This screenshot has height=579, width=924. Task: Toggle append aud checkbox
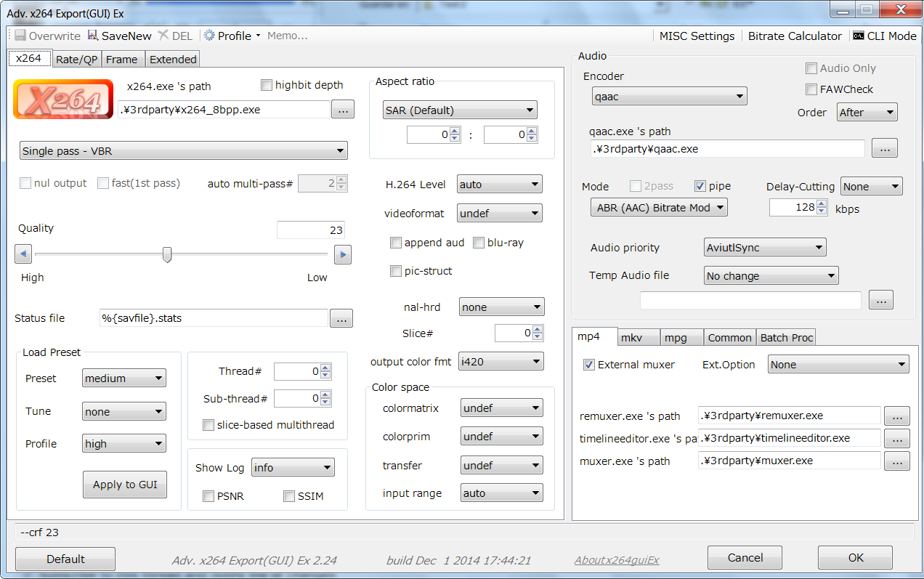(396, 243)
